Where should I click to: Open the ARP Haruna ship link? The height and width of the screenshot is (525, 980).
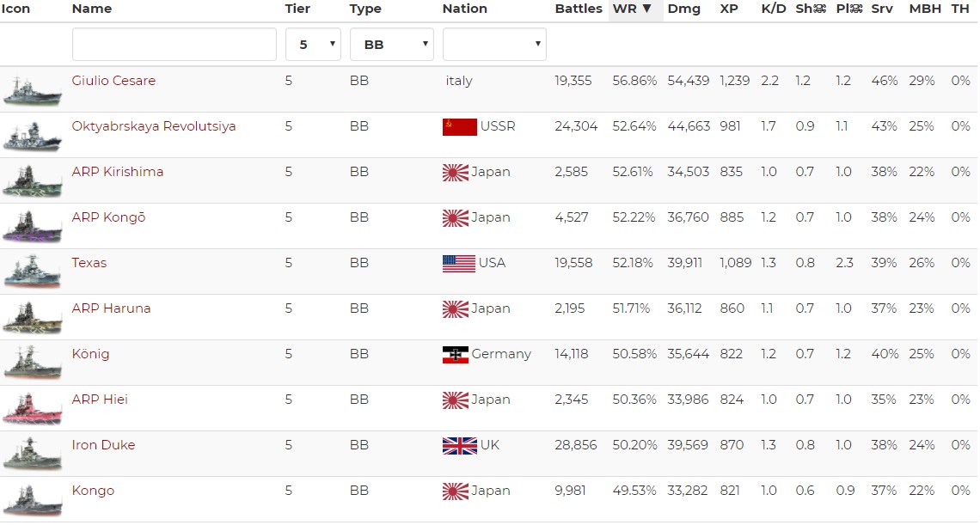pos(111,308)
